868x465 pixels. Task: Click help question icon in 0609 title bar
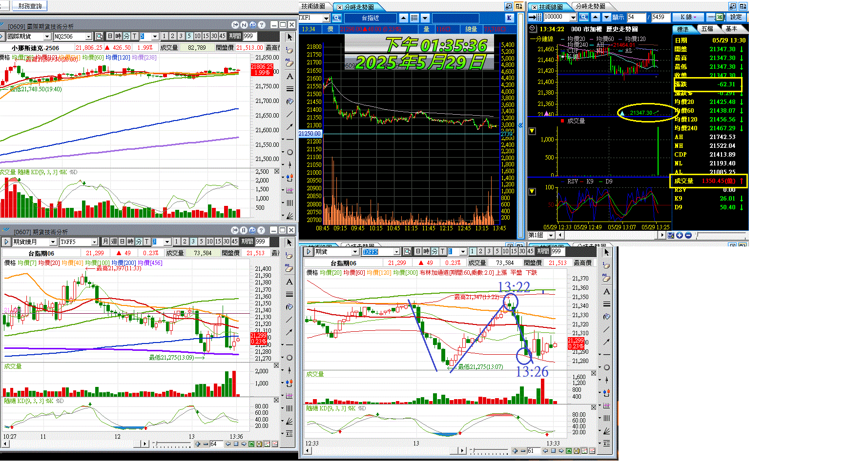pos(262,24)
